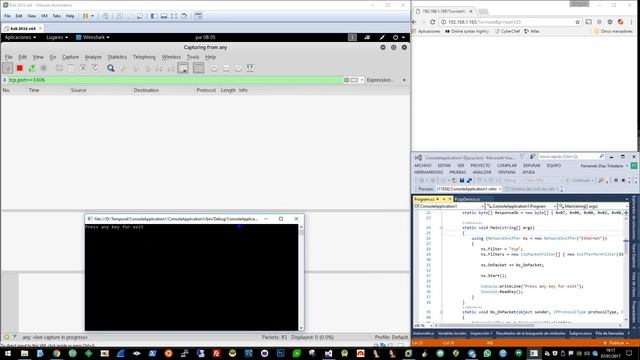Expand Aplicaciones menu in Kali top bar
Screen dimensions: 640x360
click(x=20, y=37)
